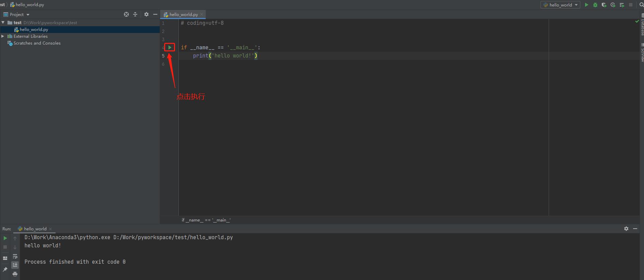The width and height of the screenshot is (644, 280).
Task: Click the print('hello world!') code line
Action: pos(225,56)
